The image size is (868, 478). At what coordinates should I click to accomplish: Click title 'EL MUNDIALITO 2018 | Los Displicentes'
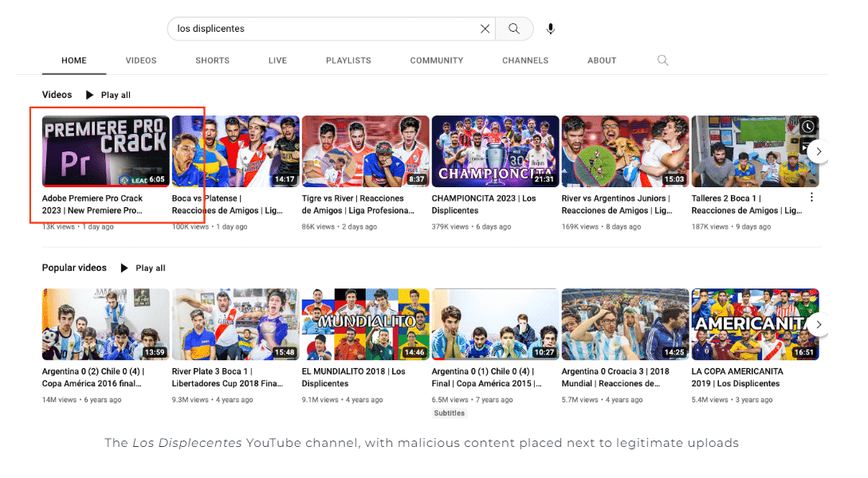pyautogui.click(x=354, y=378)
